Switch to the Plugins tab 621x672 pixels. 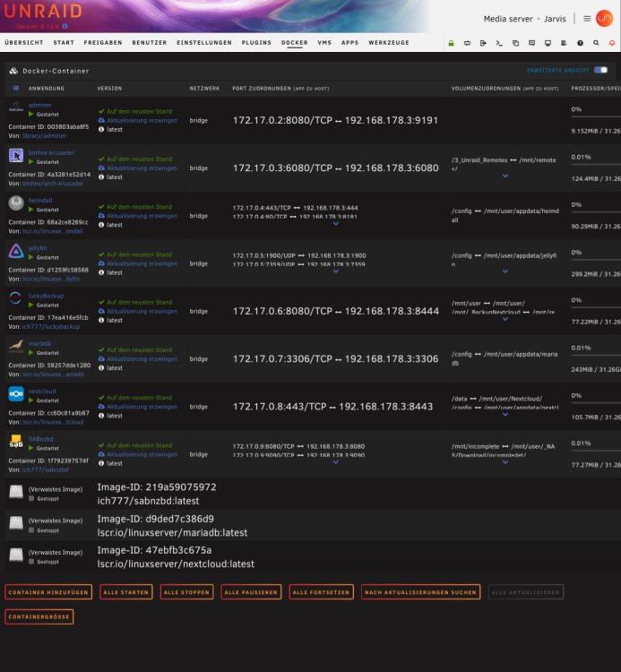(x=256, y=42)
